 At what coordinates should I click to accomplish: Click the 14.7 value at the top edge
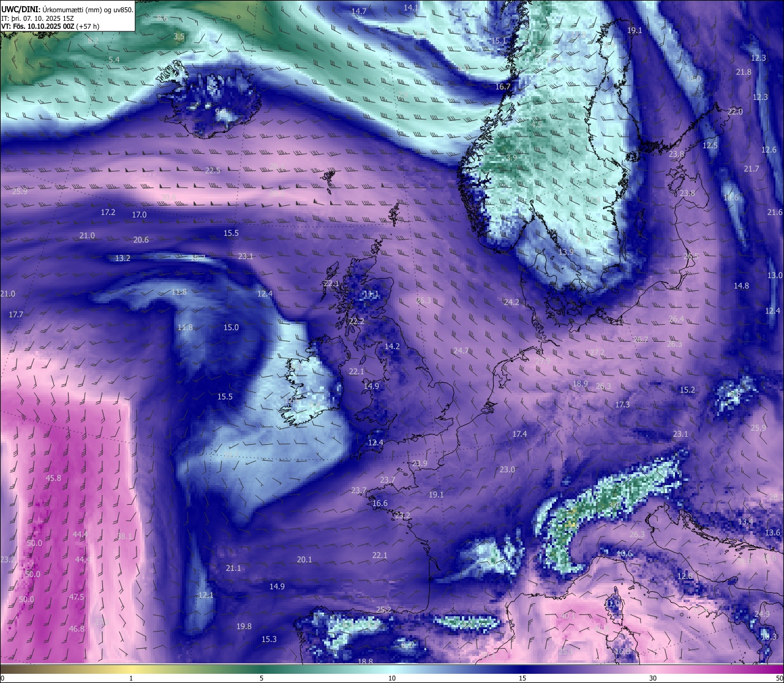pyautogui.click(x=359, y=11)
